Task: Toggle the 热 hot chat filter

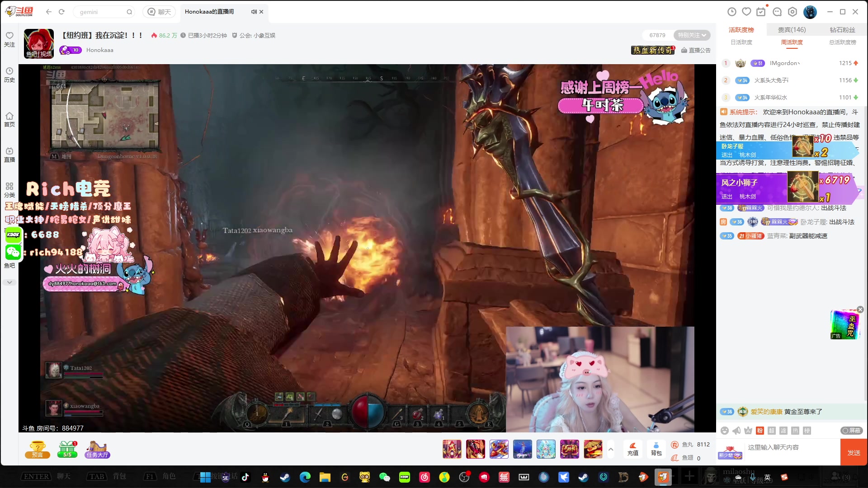Action: pyautogui.click(x=795, y=431)
